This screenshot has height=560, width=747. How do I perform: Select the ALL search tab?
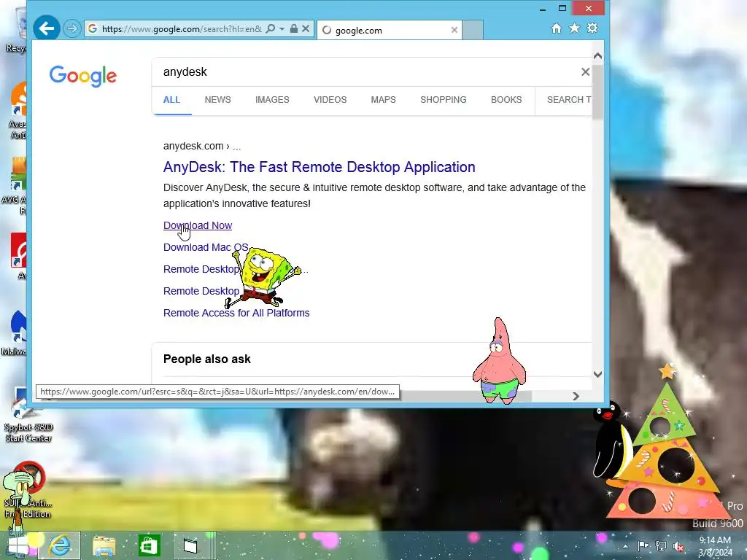(x=171, y=100)
